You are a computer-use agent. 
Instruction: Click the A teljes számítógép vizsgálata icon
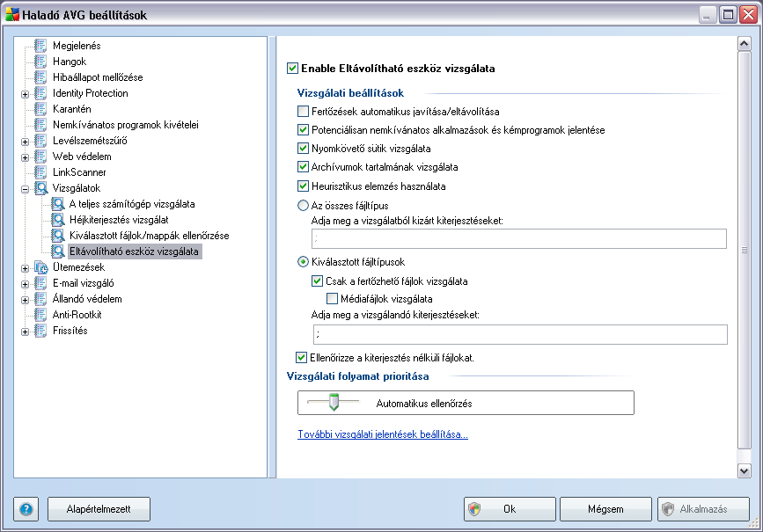point(58,204)
